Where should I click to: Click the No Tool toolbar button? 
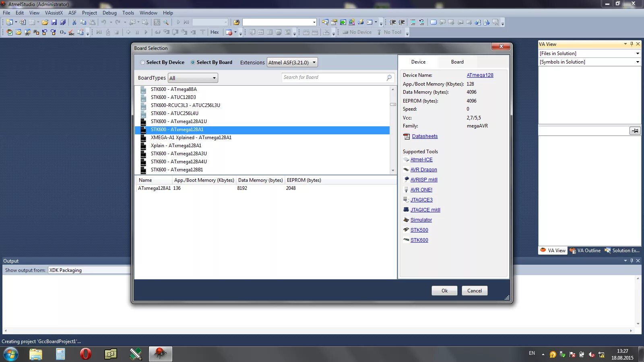pos(389,32)
